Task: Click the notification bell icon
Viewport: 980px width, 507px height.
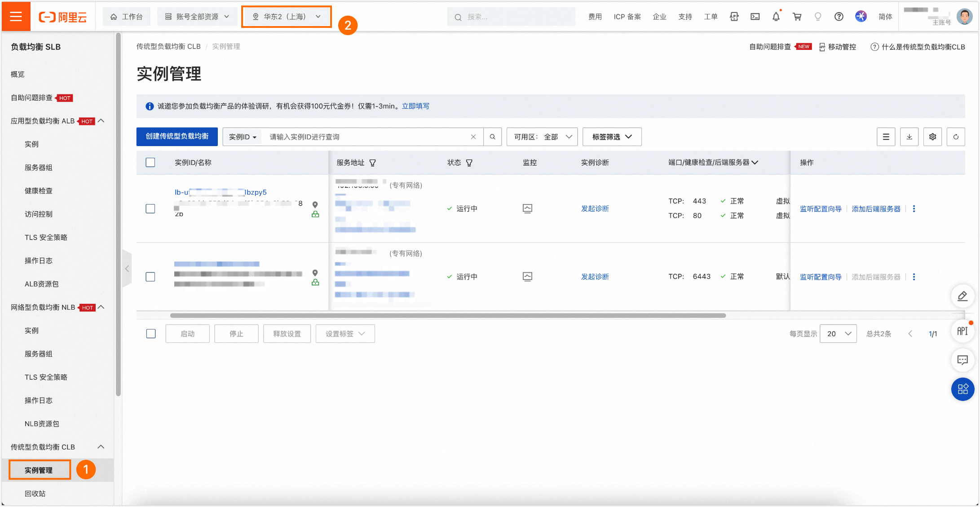Action: click(776, 17)
